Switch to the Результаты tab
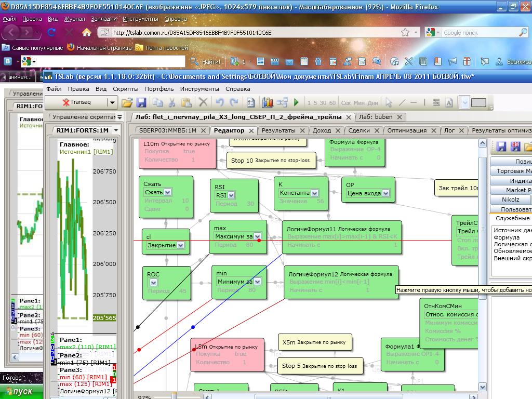Viewport: 532px width, 399px height. [278, 130]
